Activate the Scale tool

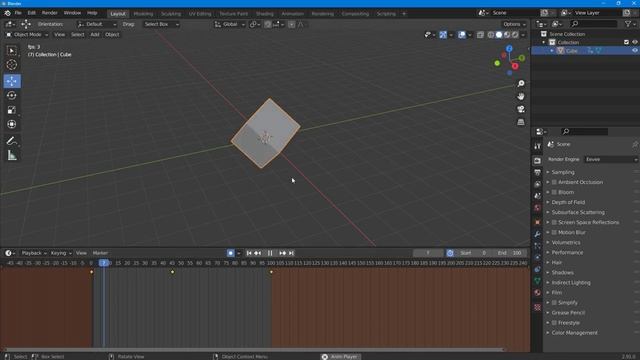click(x=12, y=110)
